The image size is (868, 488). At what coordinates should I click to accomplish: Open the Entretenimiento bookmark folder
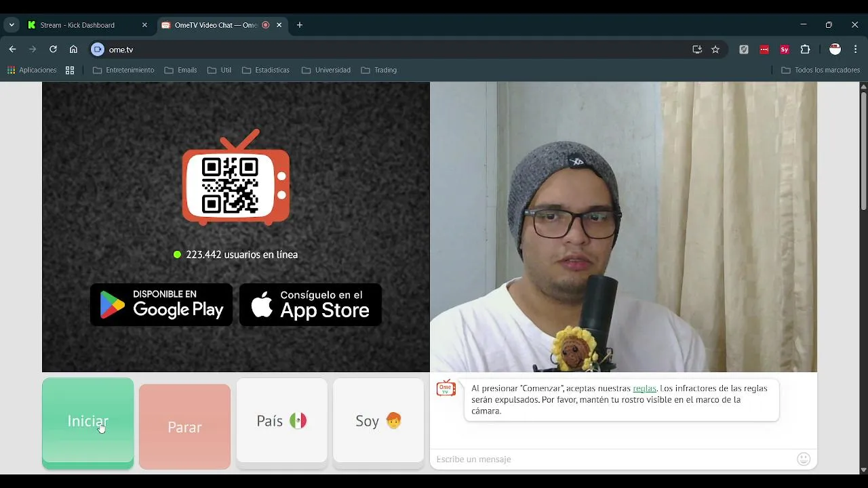tap(123, 70)
